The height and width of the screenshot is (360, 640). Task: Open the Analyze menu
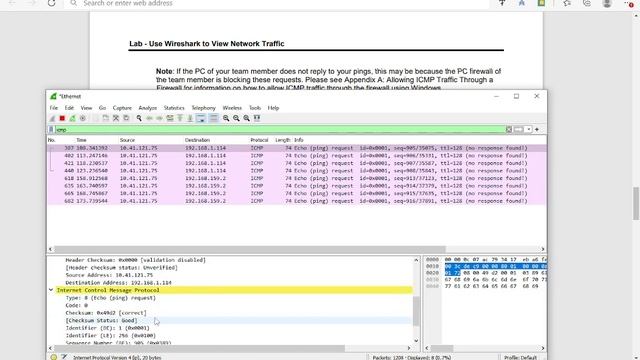(x=148, y=108)
